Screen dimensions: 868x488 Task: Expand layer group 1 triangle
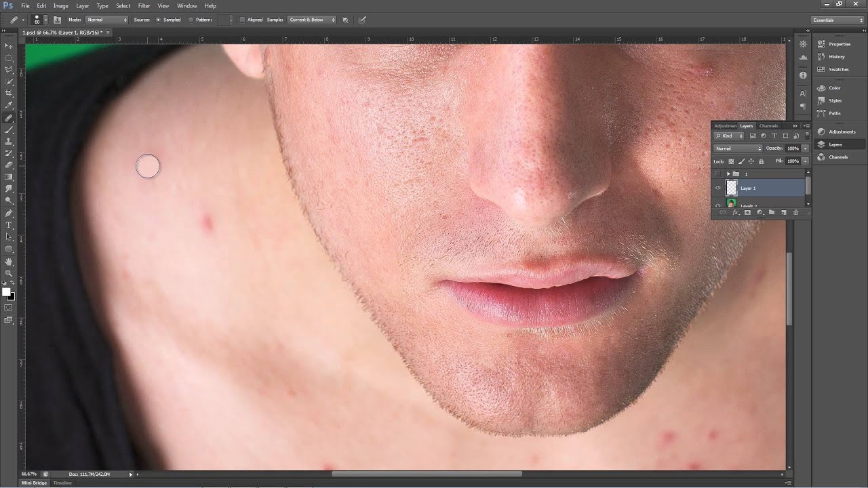(x=728, y=174)
